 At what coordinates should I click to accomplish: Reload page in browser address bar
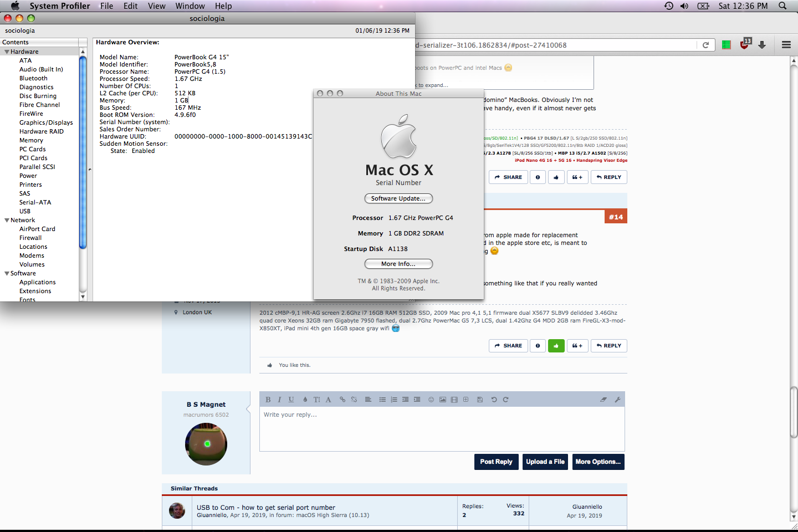coord(705,45)
